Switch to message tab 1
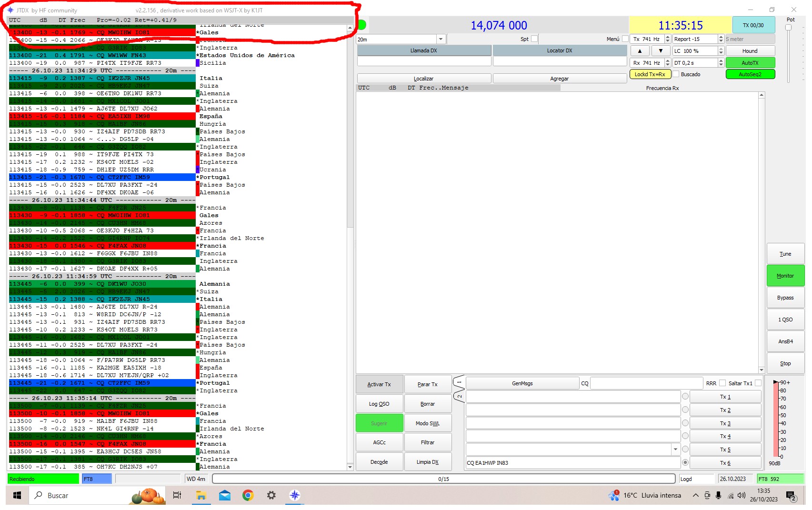Viewport: 812px width, 510px height. coord(459,382)
